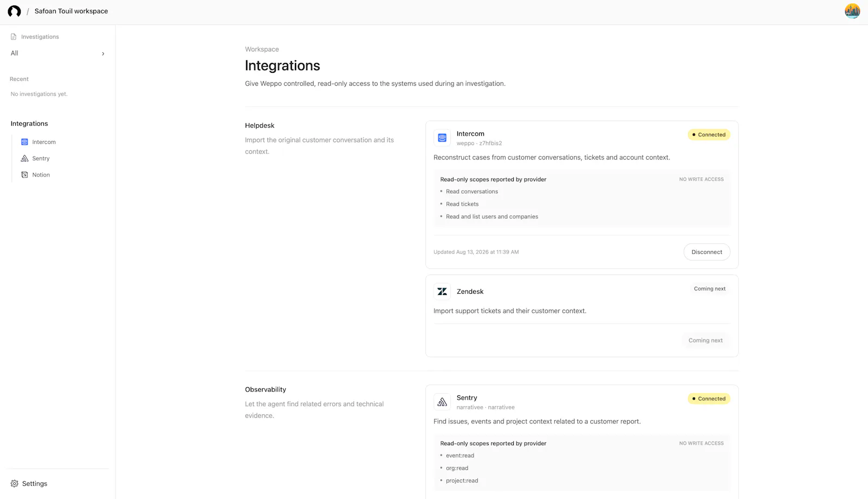Click the Connected badge on the Intercom card
This screenshot has width=868, height=499.
(x=709, y=135)
